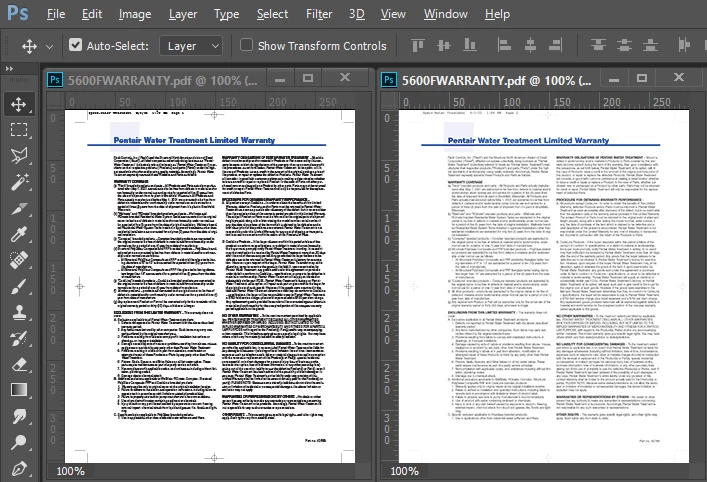Click Align top edges button

pos(418,45)
